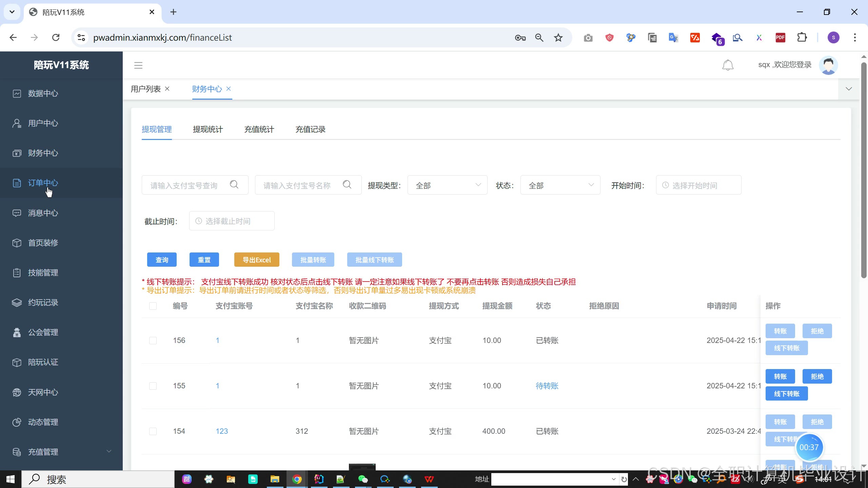
Task: Open the 提现类型 dropdown
Action: pos(447,185)
